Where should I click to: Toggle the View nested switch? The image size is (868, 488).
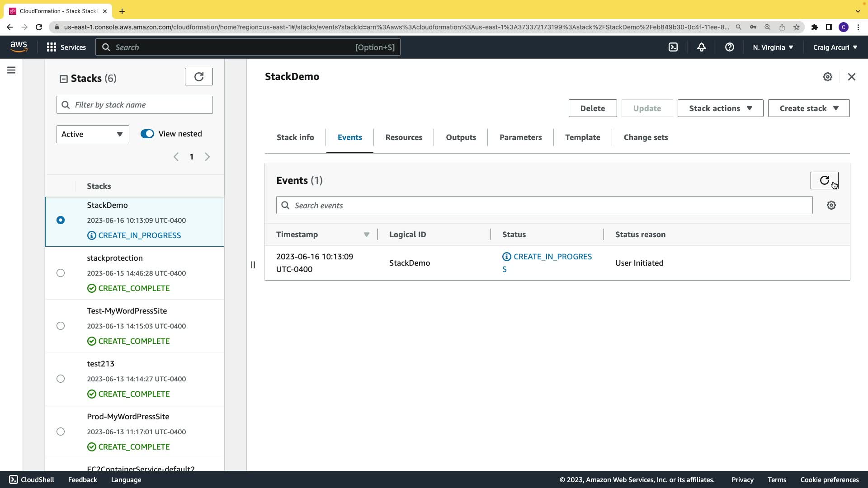coord(147,134)
